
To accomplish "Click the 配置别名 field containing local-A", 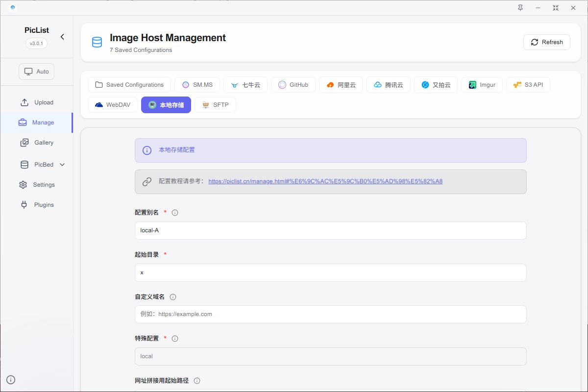I will click(x=331, y=230).
